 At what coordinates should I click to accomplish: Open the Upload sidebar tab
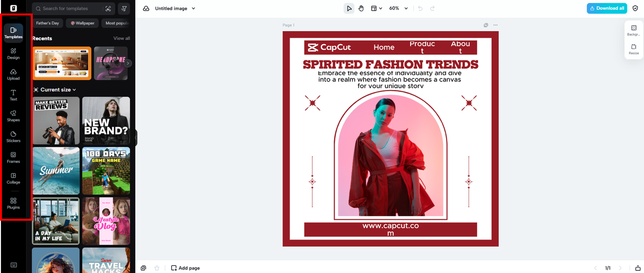point(14,74)
